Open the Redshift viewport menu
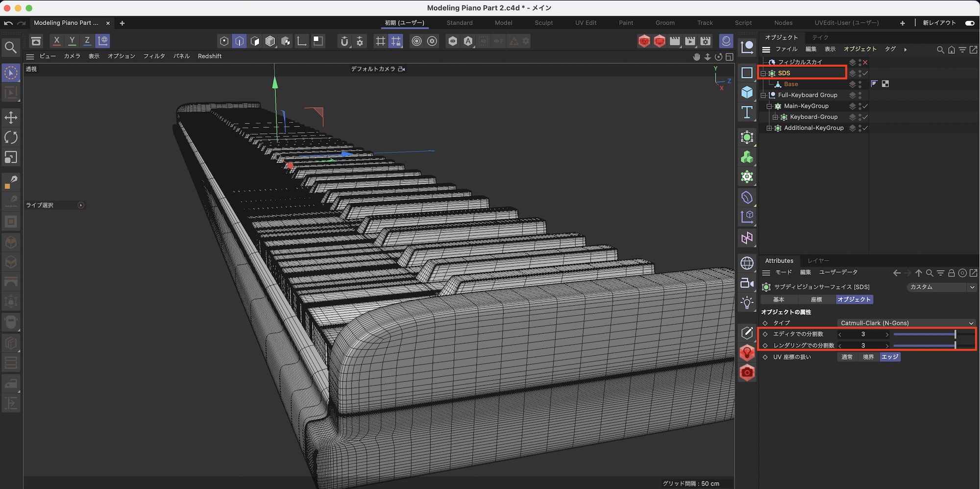 click(x=209, y=56)
